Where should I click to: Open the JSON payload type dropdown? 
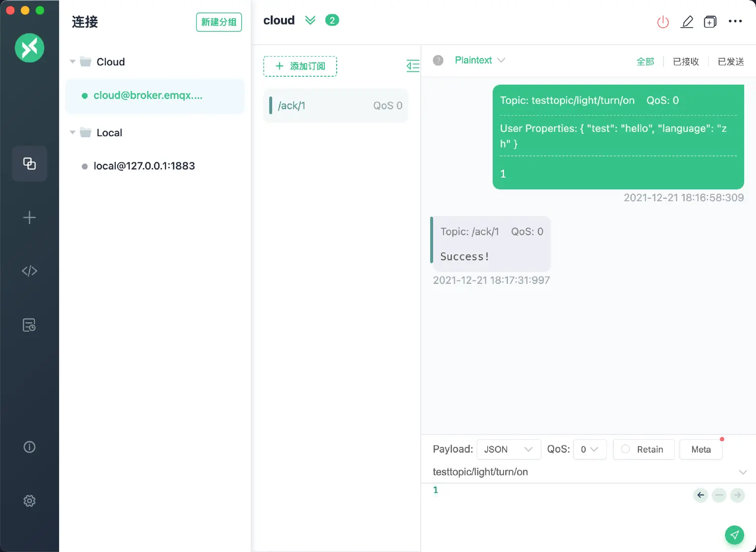(x=508, y=449)
